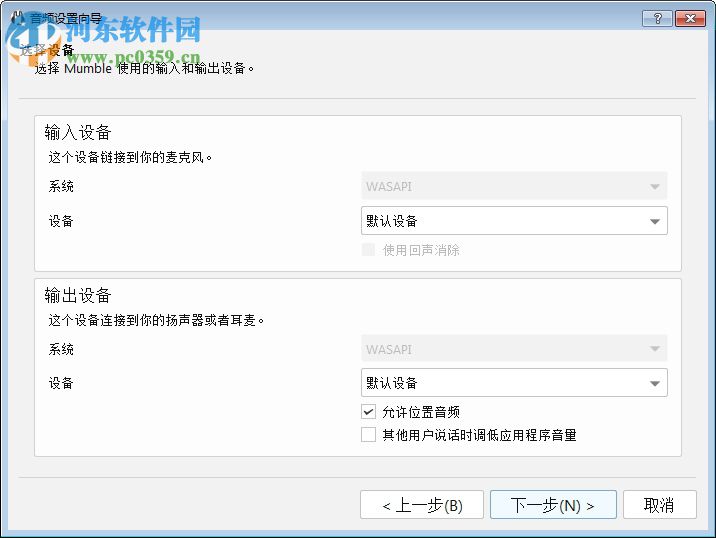Go back with 上一步(B) button
Viewport: 716px width, 538px height.
421,505
